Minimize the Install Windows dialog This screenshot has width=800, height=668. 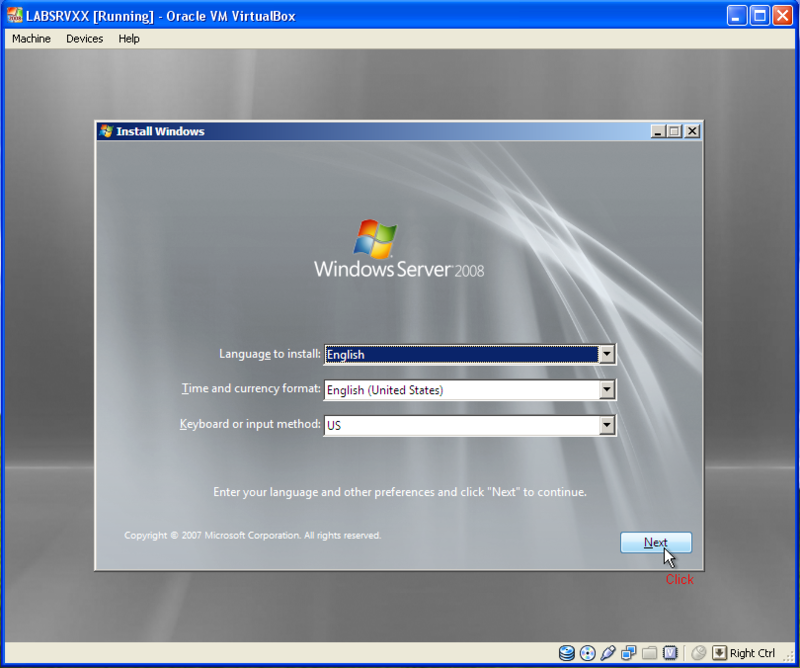(658, 131)
